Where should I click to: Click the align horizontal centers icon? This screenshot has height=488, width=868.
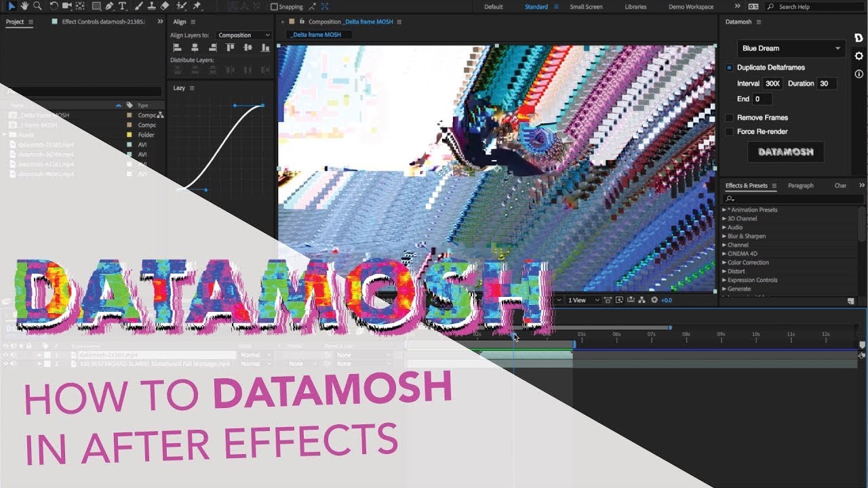(195, 47)
